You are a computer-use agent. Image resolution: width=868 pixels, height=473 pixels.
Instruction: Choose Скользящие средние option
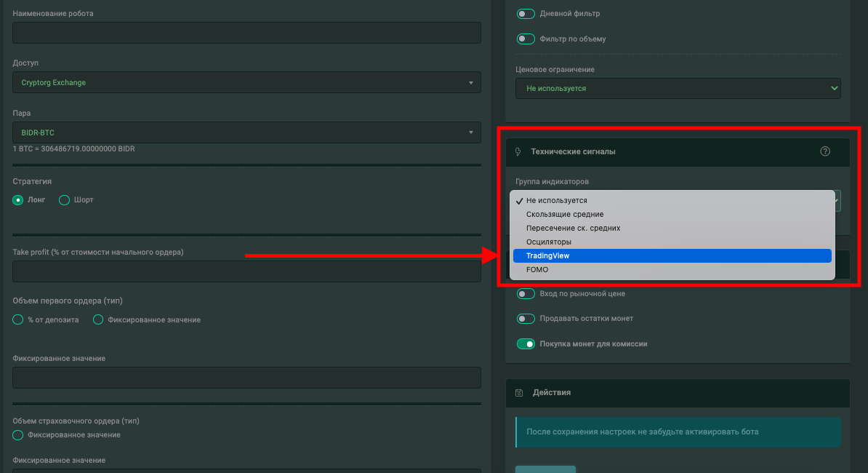pos(565,214)
